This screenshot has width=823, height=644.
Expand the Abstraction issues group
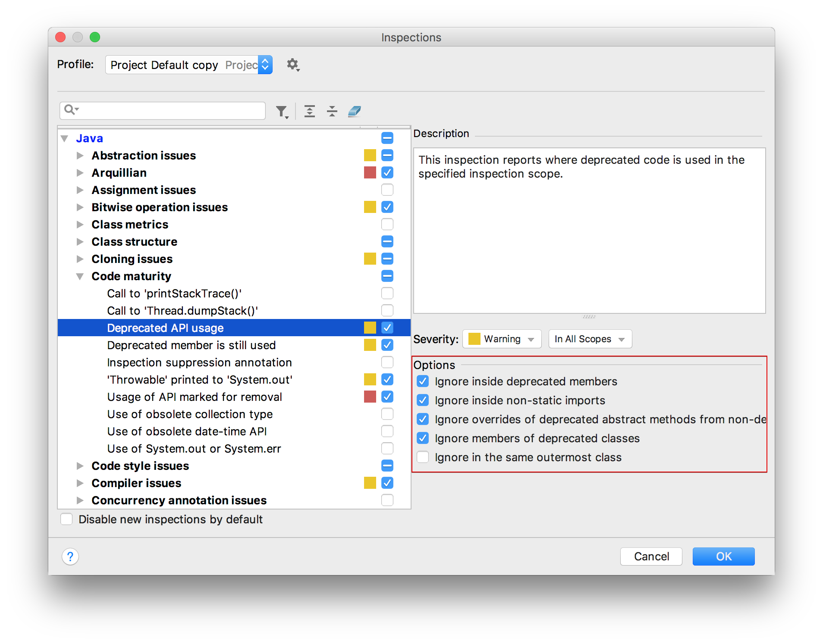tap(80, 155)
